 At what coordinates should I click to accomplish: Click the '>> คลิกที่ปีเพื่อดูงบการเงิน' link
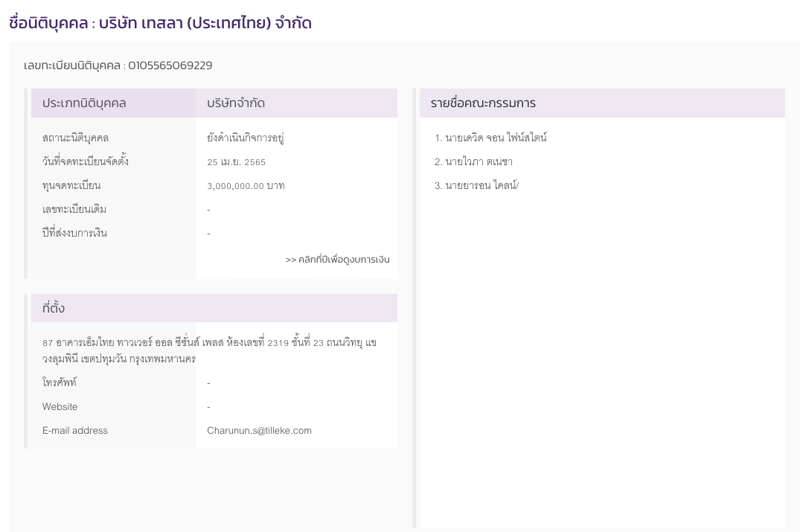[x=337, y=260]
